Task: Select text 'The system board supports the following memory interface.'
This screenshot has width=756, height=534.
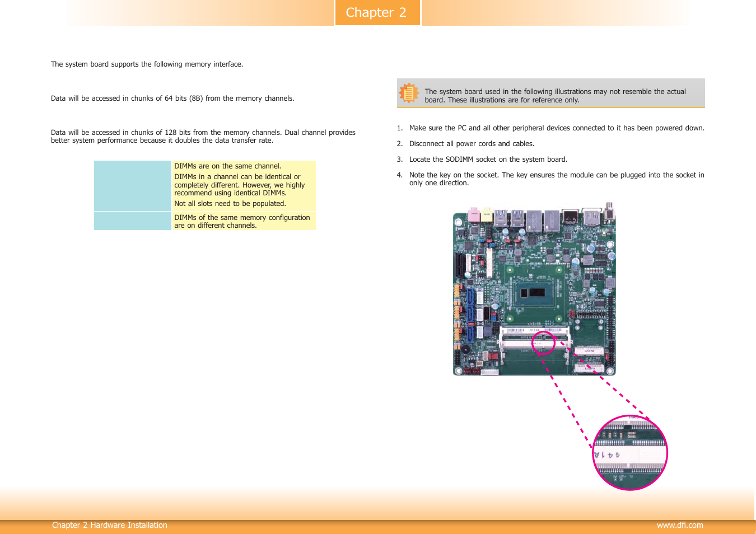Action: pyautogui.click(x=147, y=64)
